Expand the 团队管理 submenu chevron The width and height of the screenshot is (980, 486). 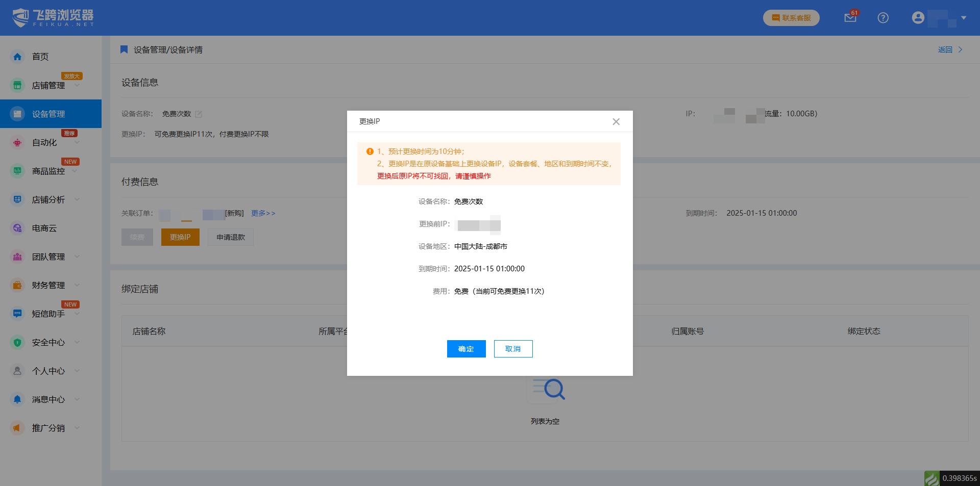(77, 257)
